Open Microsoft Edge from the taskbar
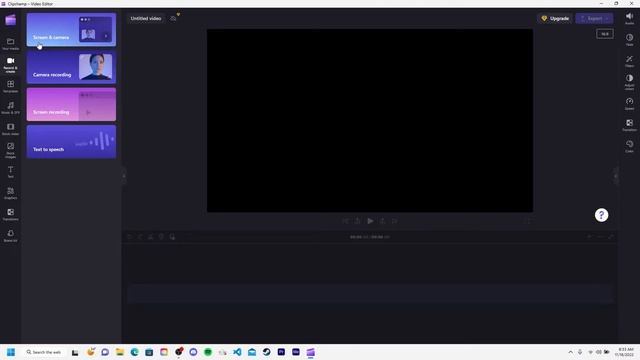 point(134,352)
